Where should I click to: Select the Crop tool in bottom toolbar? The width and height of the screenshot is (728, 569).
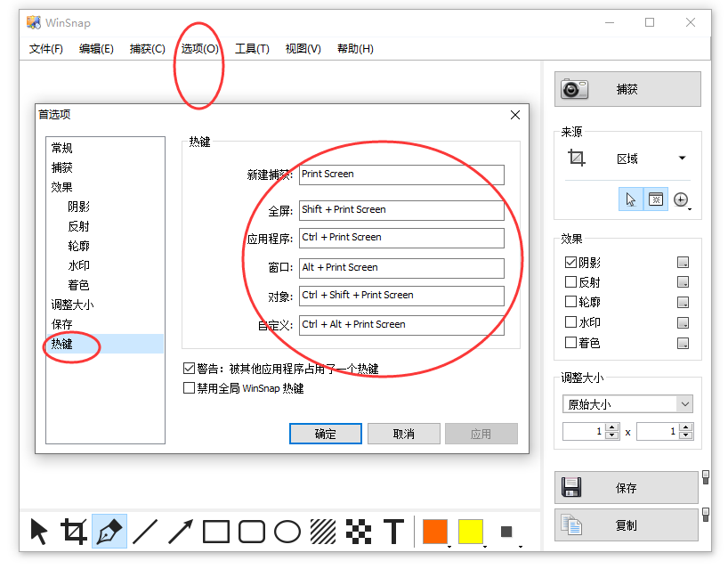(x=74, y=532)
